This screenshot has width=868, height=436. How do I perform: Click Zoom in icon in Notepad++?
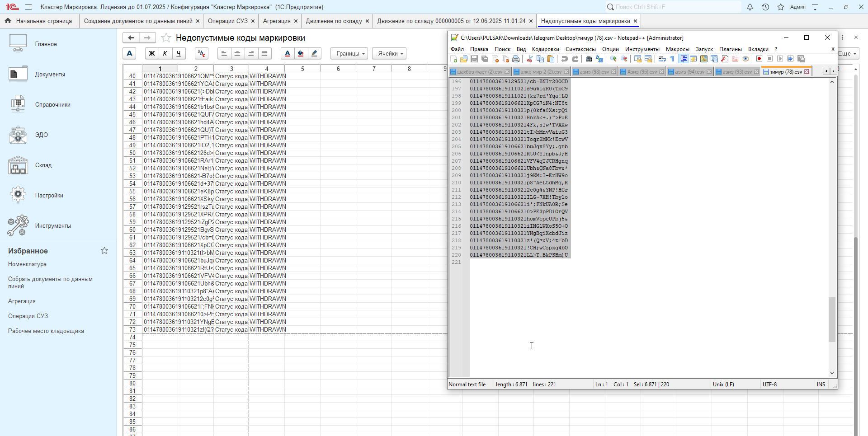tap(613, 59)
